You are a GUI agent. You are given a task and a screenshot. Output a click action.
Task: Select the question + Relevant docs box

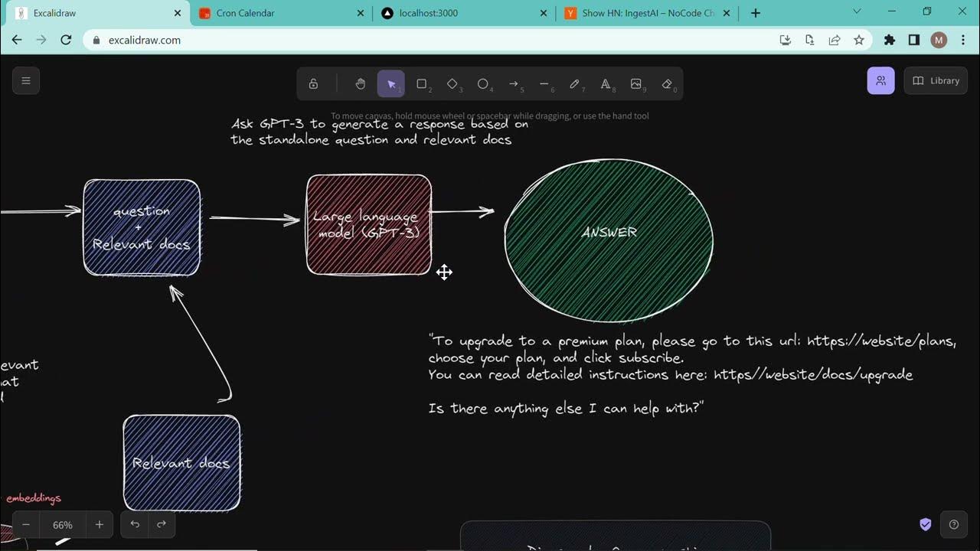coord(142,227)
